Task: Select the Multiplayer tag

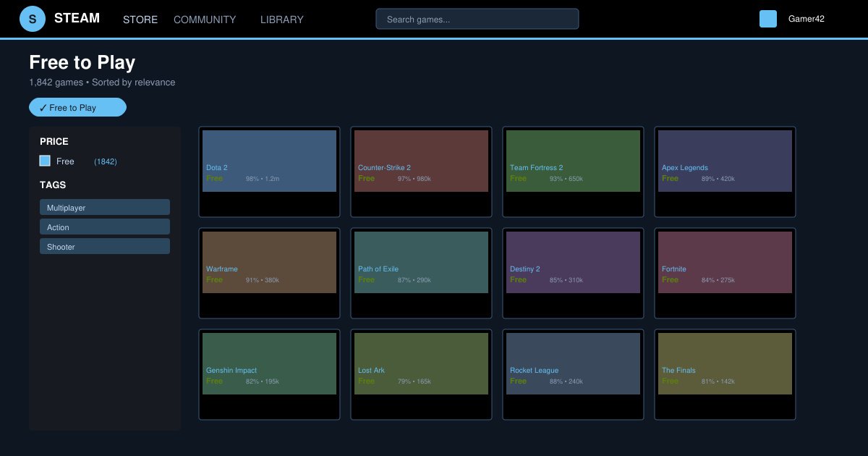Action: coord(105,207)
